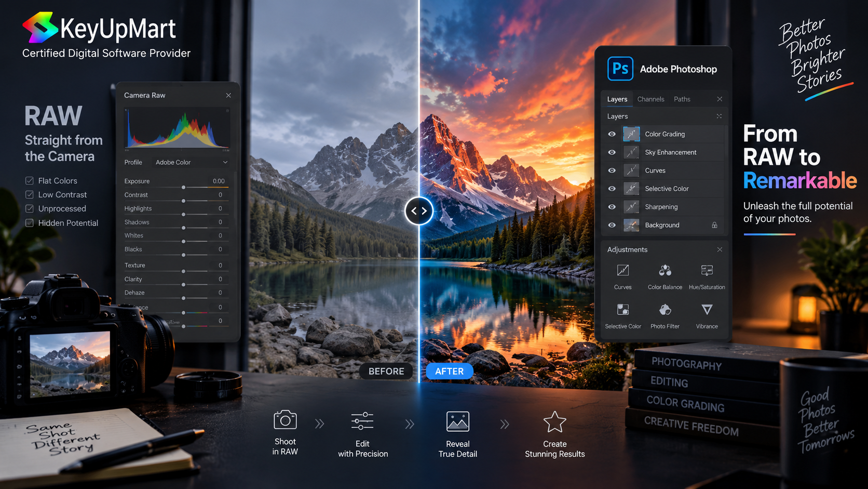Open the Color Balance adjustment
The width and height of the screenshot is (868, 489).
tap(665, 270)
